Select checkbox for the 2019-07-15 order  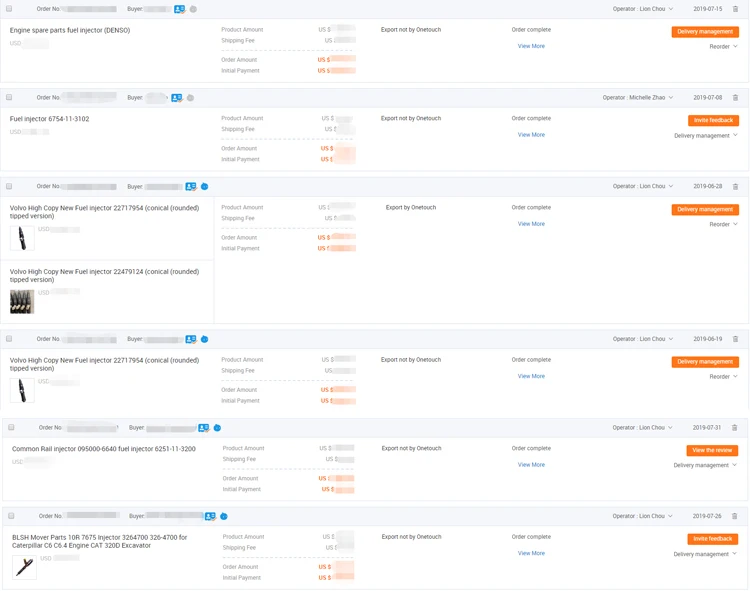click(9, 9)
